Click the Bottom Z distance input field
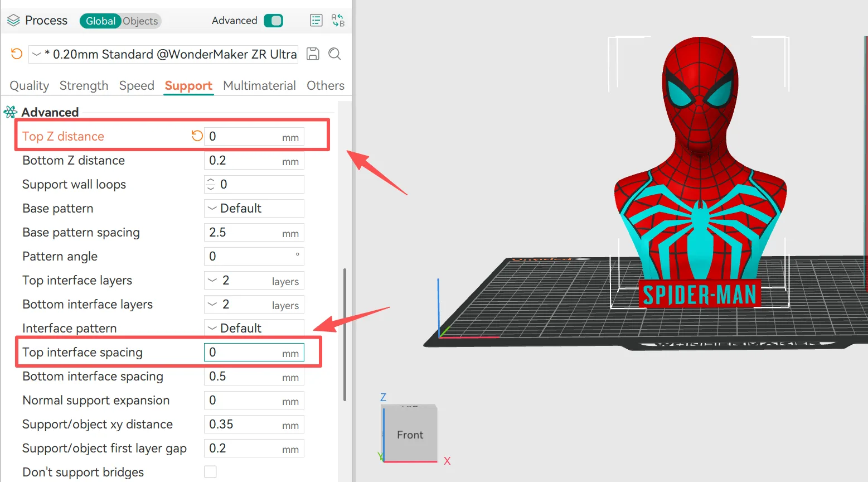The image size is (868, 482). [254, 160]
